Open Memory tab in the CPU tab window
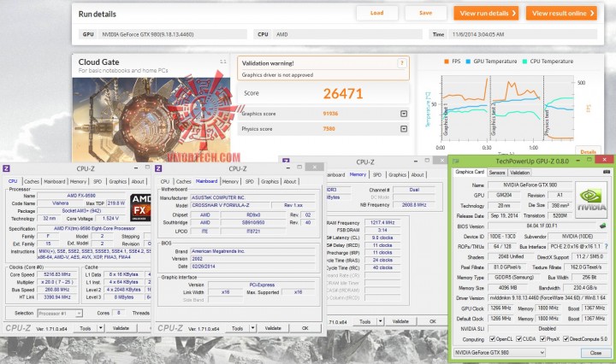Image resolution: width=616 pixels, height=364 pixels. click(78, 182)
